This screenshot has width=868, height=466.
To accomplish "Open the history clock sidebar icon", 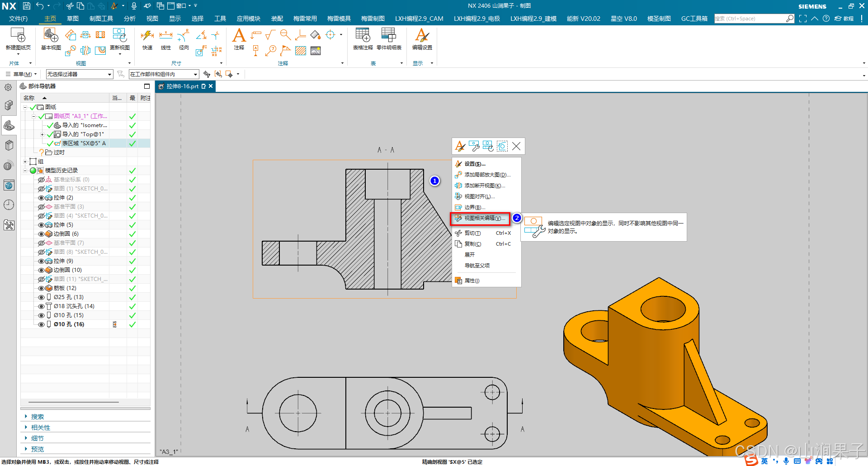I will [9, 205].
